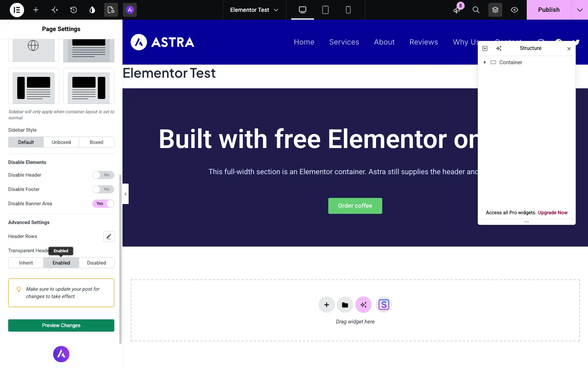Add element with the plus icon

click(36, 10)
